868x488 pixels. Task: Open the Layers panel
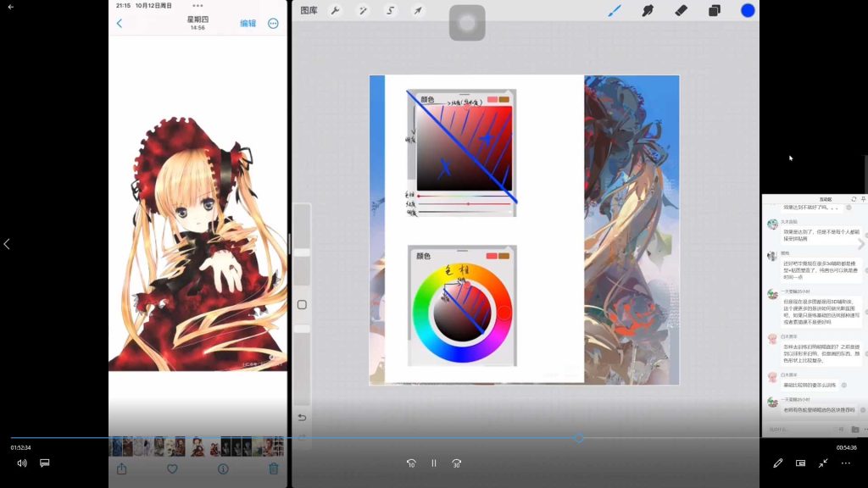[714, 11]
